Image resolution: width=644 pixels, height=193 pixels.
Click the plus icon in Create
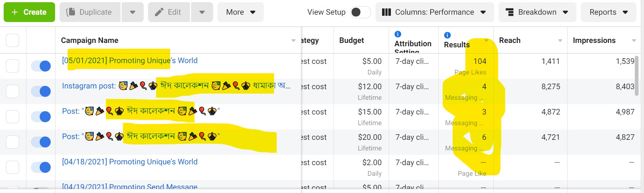tap(15, 12)
